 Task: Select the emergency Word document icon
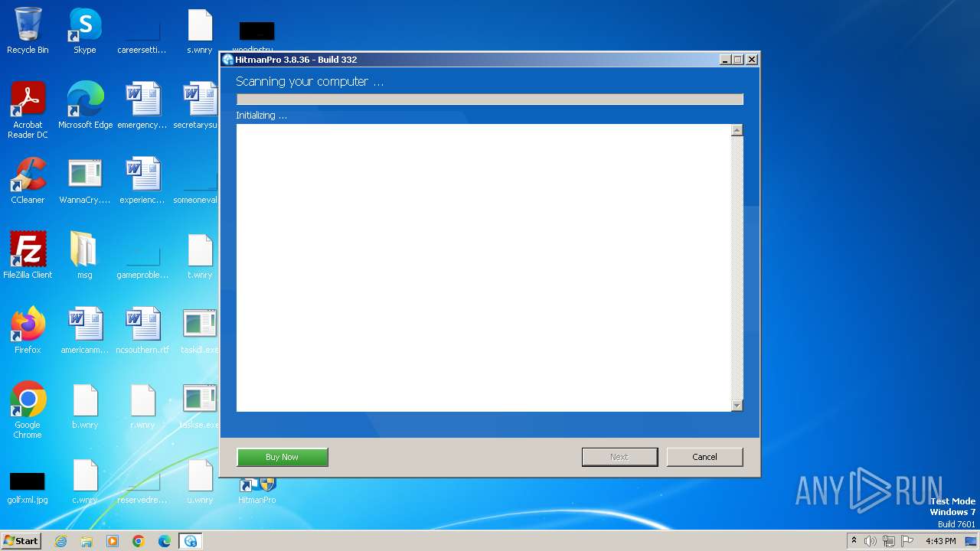pos(142,106)
